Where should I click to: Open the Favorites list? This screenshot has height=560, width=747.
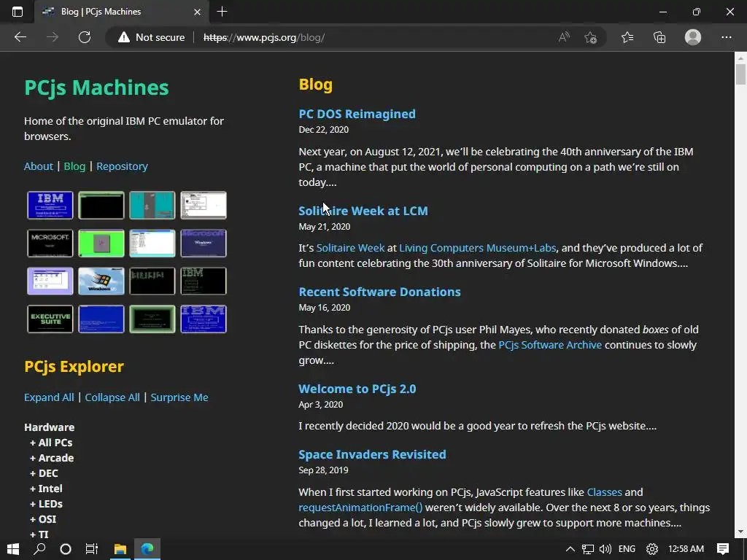627,37
